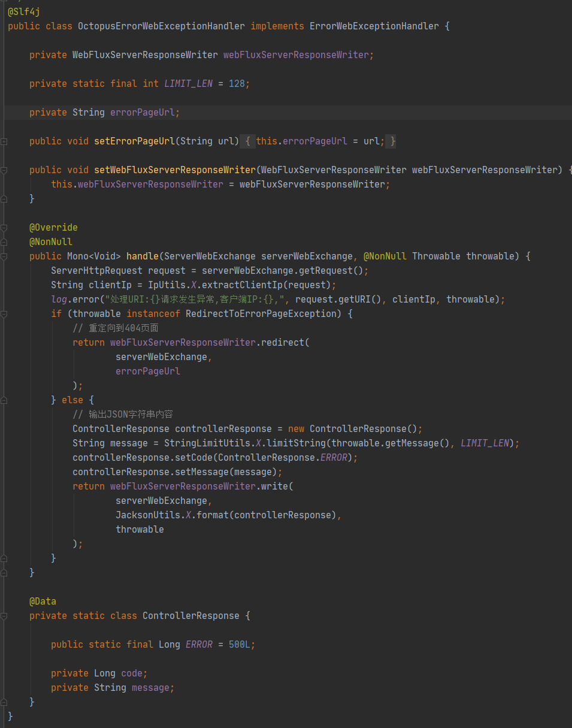
Task: Place cursor on the @Slf4j annotation
Action: point(24,11)
